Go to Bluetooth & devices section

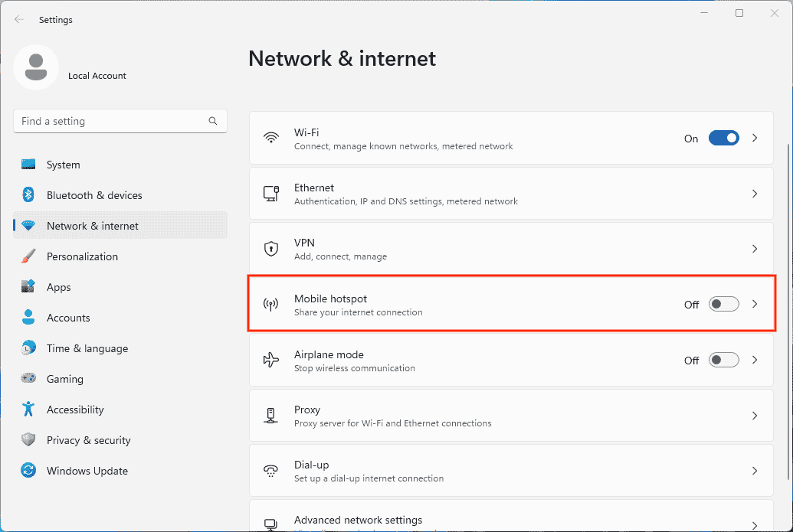click(x=120, y=195)
